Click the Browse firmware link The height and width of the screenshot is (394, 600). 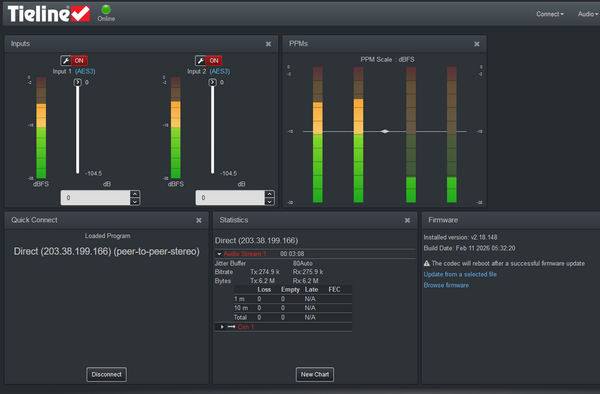point(446,285)
